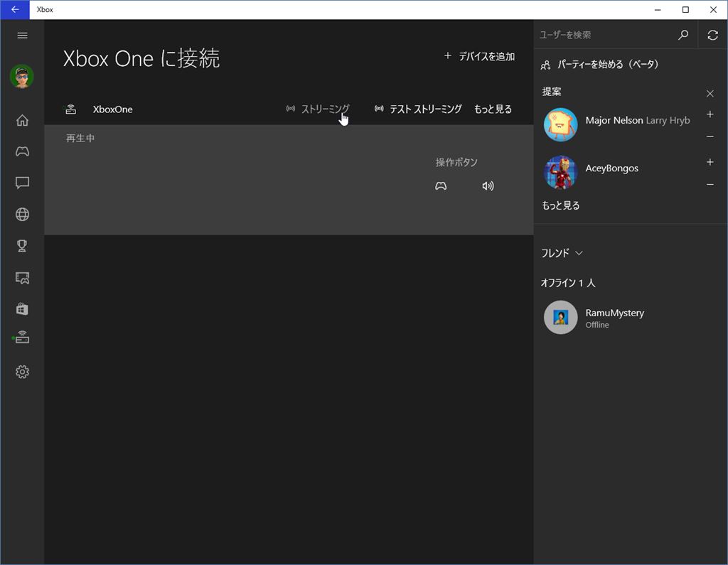728x565 pixels.
Task: Expand the フレンド filter dropdown
Action: click(562, 253)
